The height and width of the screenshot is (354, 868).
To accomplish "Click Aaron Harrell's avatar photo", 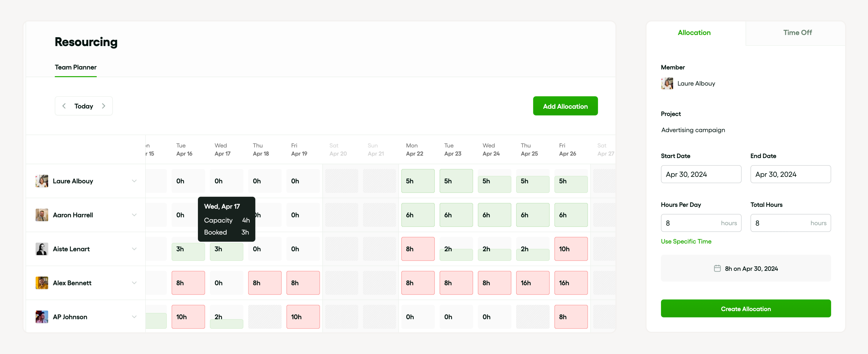I will click(x=42, y=215).
